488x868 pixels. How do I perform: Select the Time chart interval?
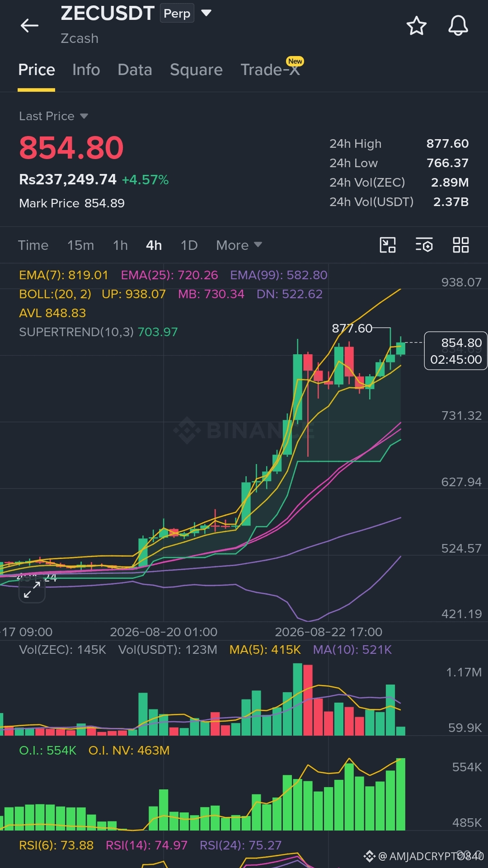33,245
